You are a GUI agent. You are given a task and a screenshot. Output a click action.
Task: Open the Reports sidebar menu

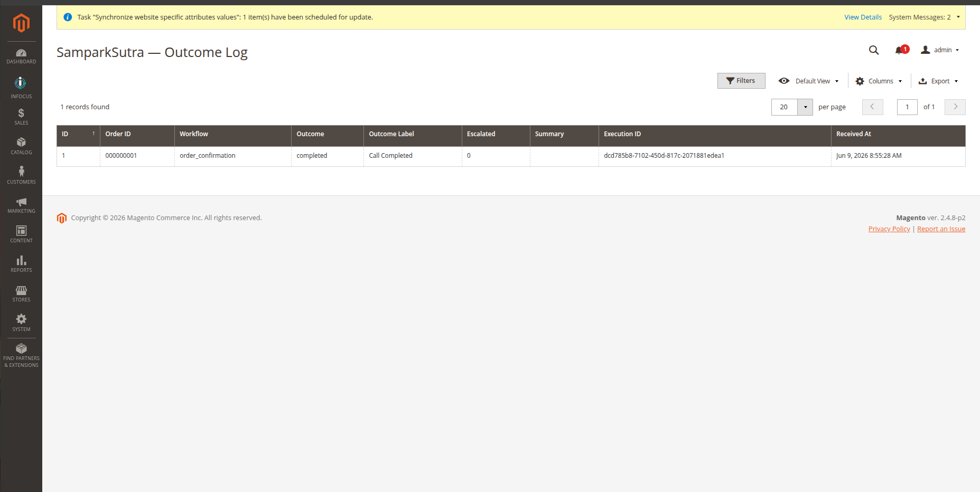(21, 264)
